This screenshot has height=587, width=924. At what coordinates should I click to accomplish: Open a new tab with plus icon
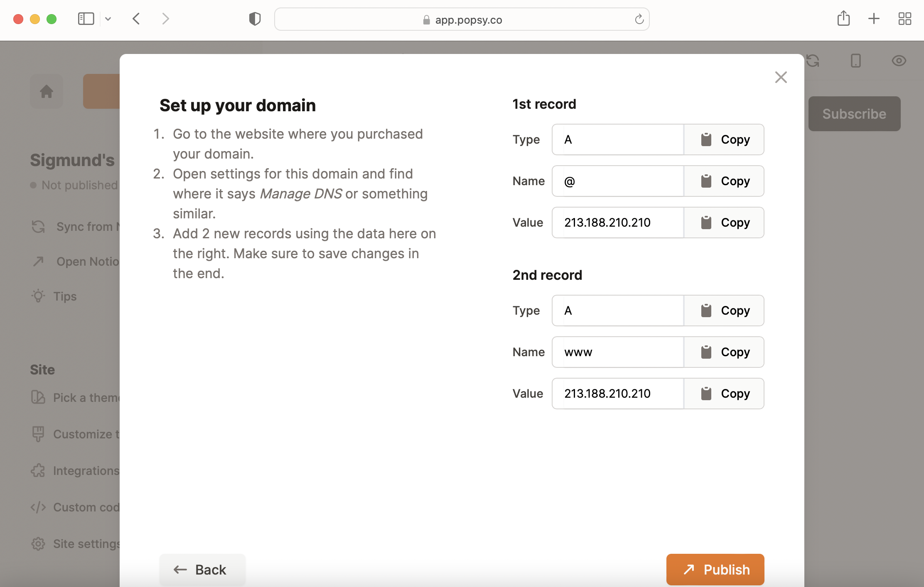point(874,19)
